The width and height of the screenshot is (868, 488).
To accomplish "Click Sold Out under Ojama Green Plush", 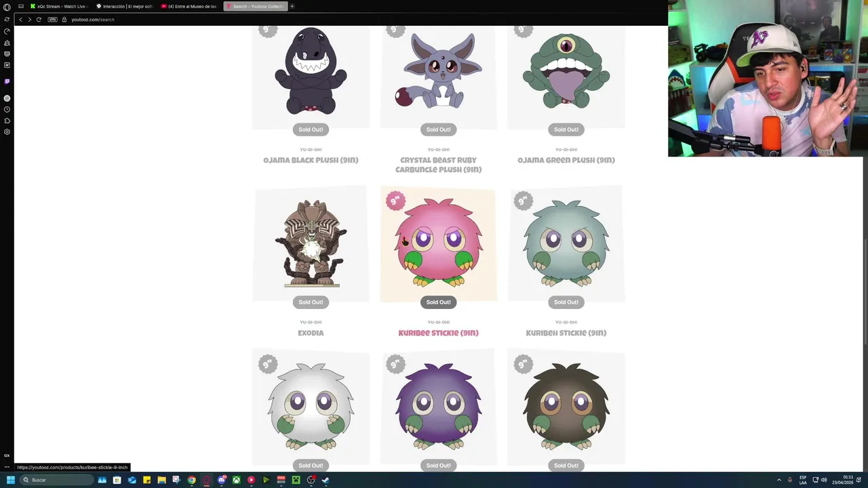I will click(566, 129).
